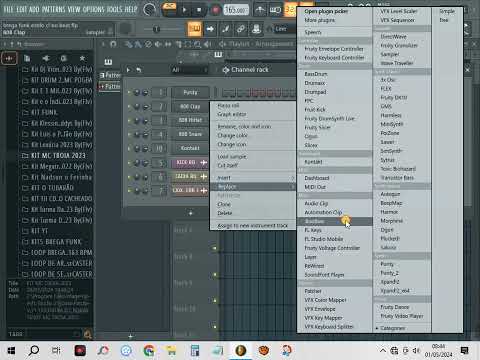Screen dimensions: 480x360
Task: Open the FILE menu
Action: pos(8,9)
